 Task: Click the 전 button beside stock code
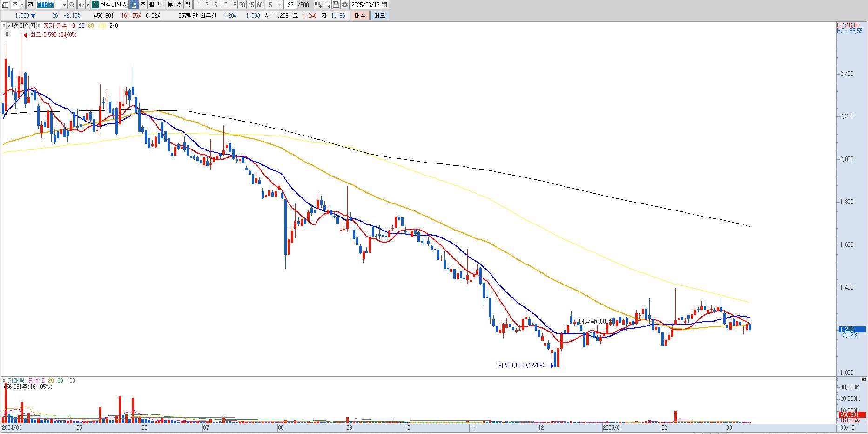pos(30,5)
